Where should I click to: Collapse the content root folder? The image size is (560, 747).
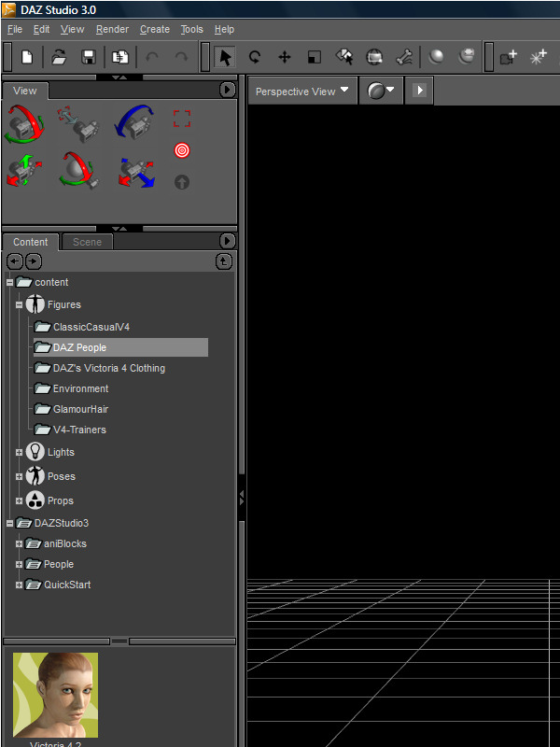[9, 283]
